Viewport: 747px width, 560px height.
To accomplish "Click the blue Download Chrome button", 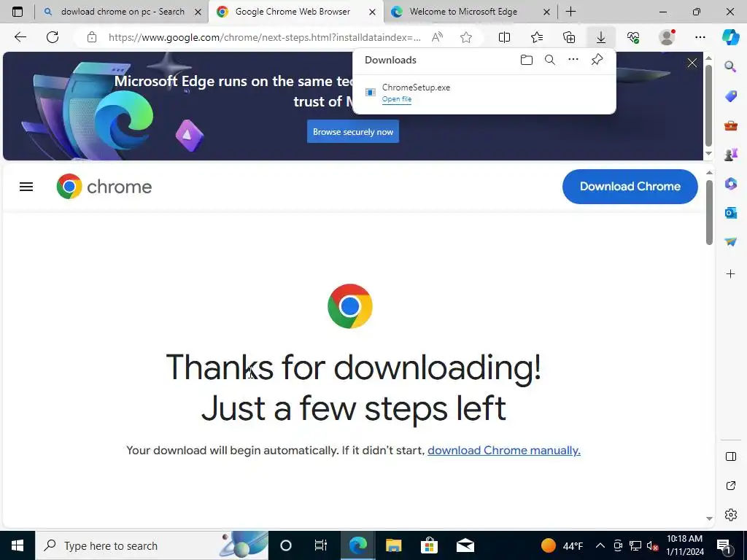I will pyautogui.click(x=630, y=187).
